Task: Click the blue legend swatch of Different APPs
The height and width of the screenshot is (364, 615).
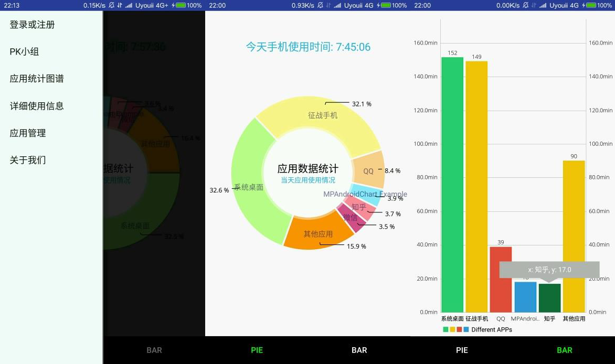Action: [466, 329]
